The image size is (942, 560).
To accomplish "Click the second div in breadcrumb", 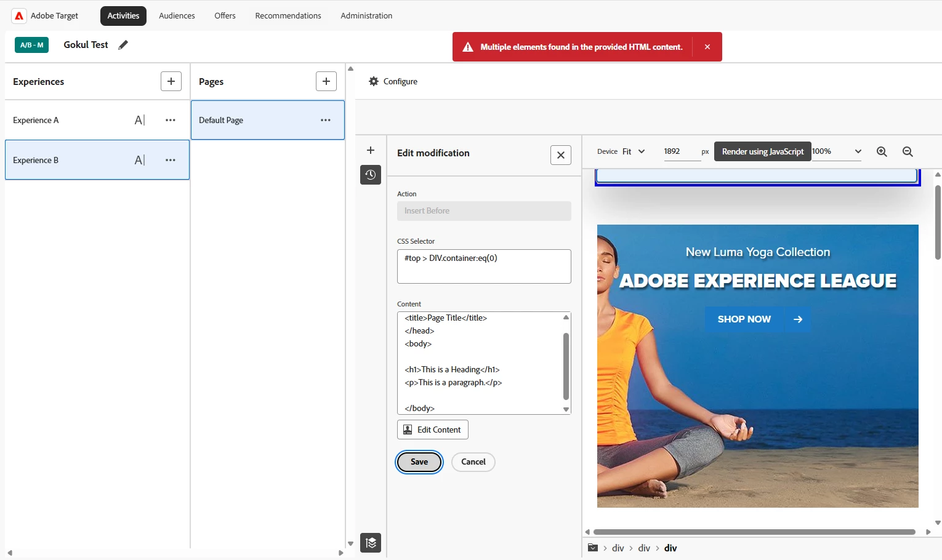I will point(644,548).
